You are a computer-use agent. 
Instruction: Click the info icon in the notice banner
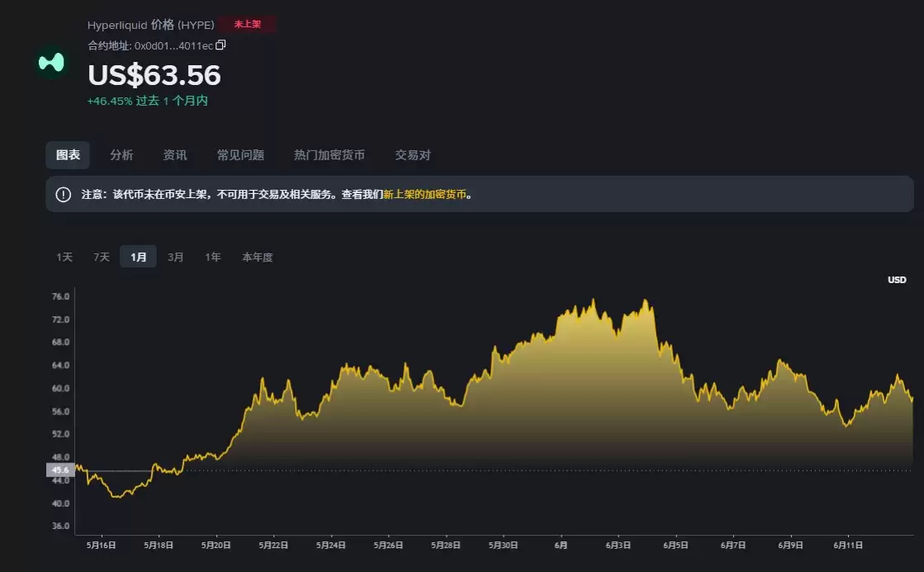pyautogui.click(x=63, y=195)
